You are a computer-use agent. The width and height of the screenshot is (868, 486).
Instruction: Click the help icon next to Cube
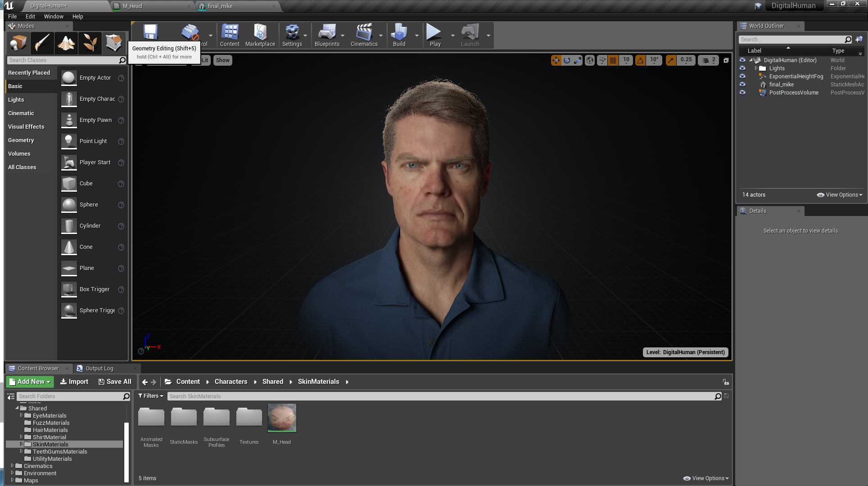tap(121, 184)
